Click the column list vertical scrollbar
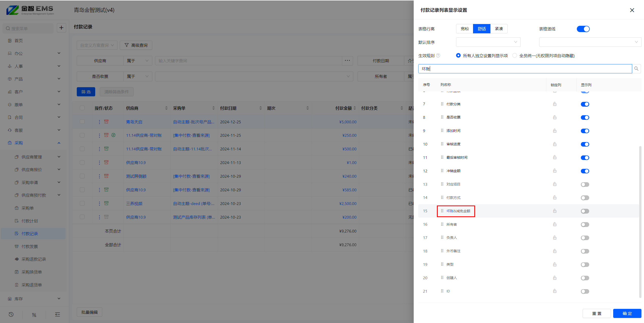 tap(640, 222)
